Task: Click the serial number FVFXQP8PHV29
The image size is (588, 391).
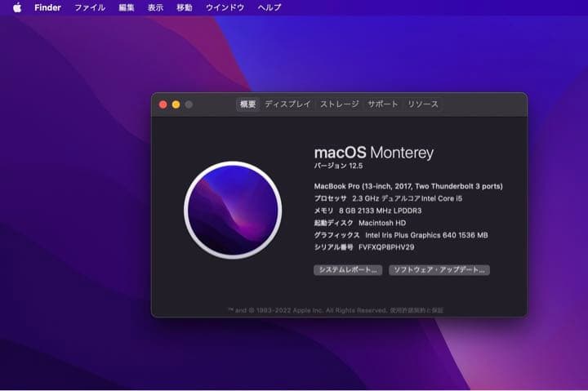Action: click(386, 247)
